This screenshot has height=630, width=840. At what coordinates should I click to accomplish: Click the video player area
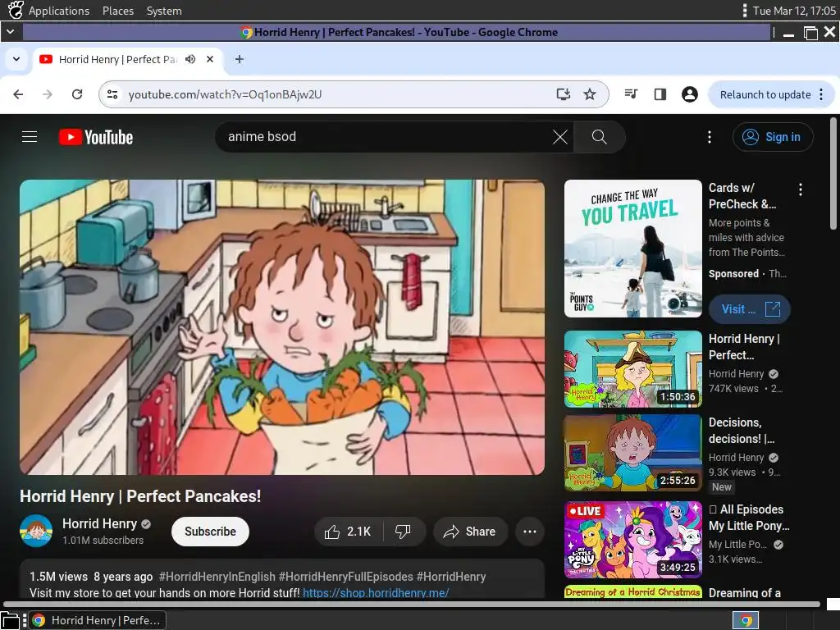tap(282, 326)
